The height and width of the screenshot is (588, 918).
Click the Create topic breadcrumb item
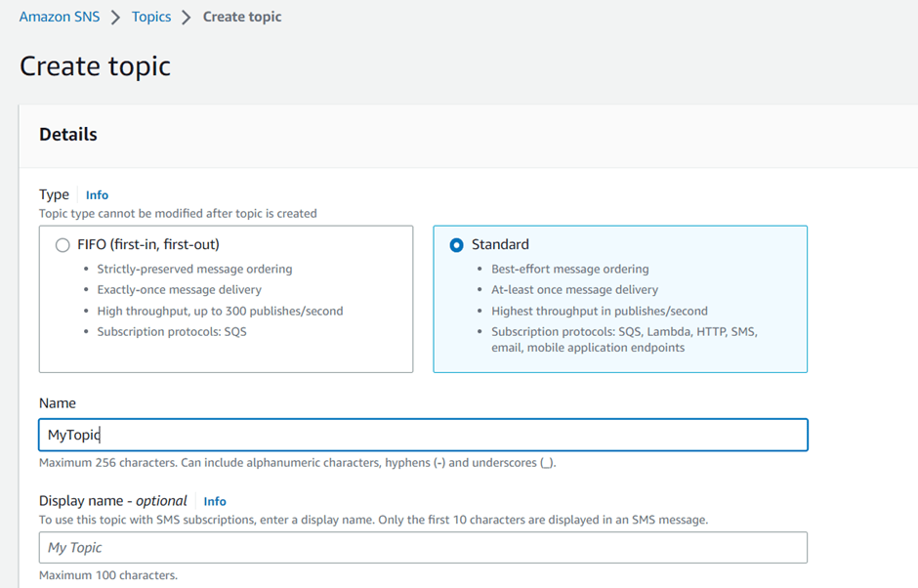pos(242,17)
